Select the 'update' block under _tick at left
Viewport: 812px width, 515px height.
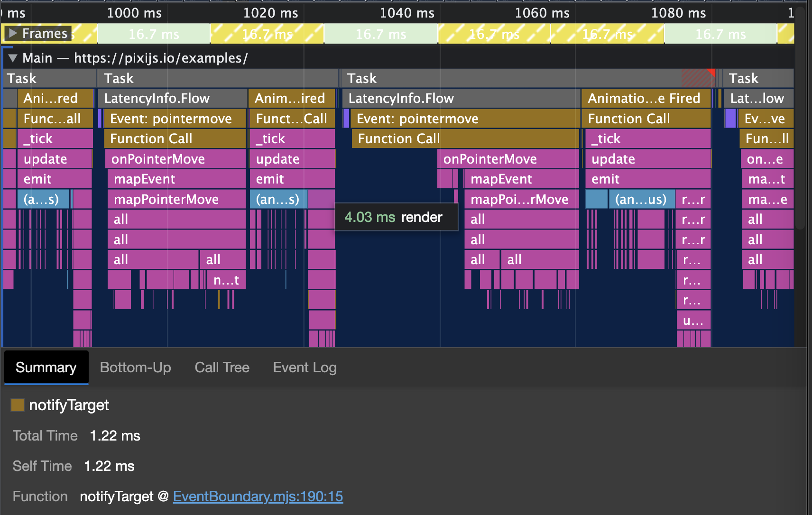click(x=55, y=159)
